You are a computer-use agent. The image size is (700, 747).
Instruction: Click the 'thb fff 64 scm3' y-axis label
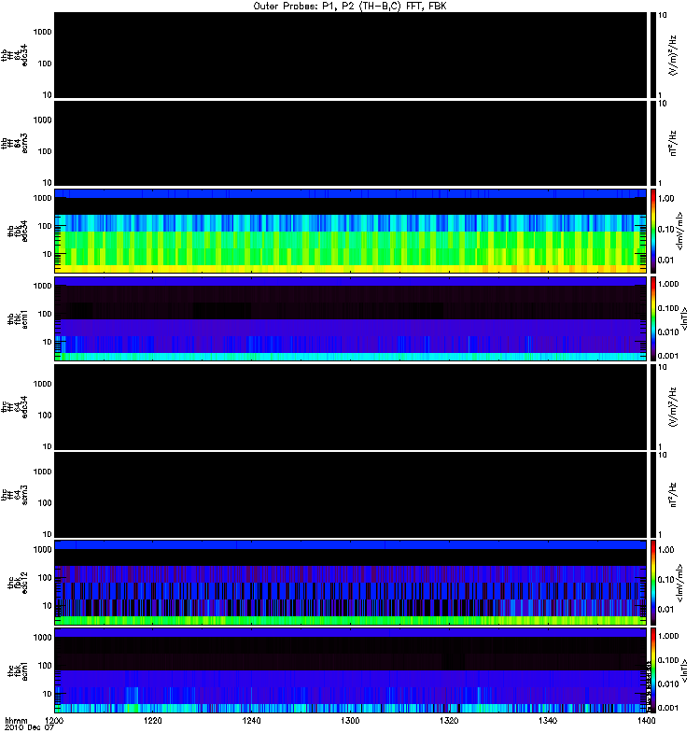click(x=14, y=143)
